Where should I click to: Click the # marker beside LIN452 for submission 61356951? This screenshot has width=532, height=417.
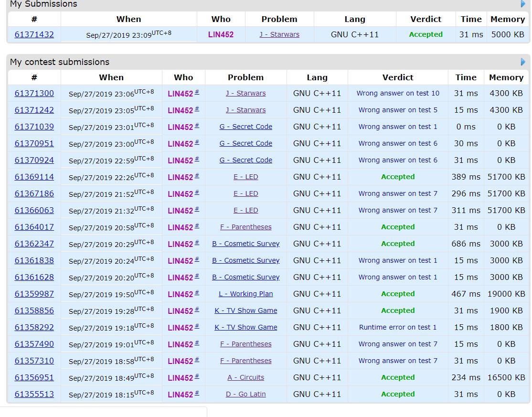point(197,376)
